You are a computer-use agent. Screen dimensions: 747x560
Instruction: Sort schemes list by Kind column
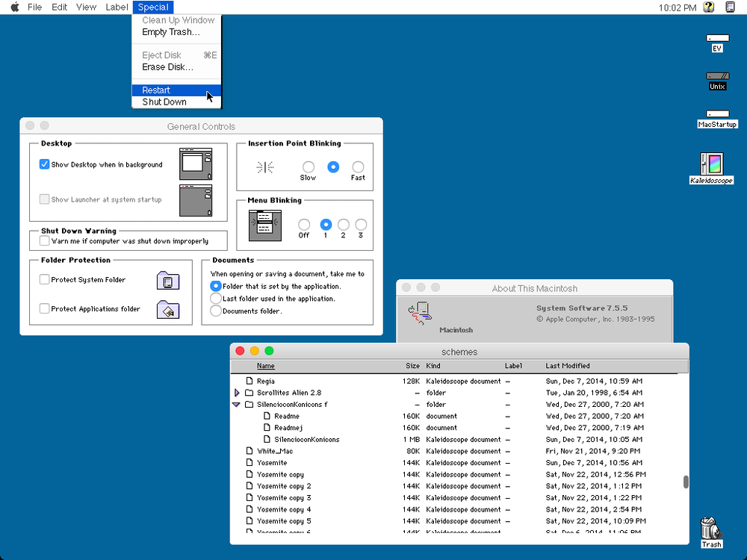(433, 366)
